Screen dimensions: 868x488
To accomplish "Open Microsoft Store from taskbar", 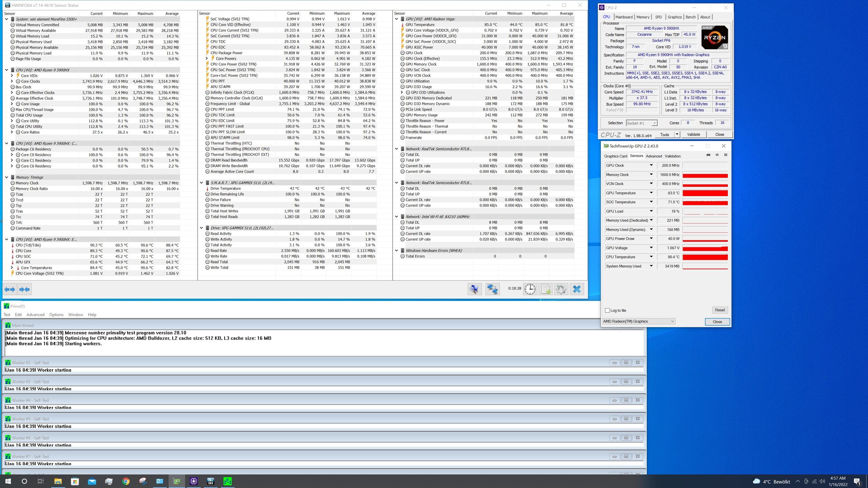I will (x=75, y=481).
